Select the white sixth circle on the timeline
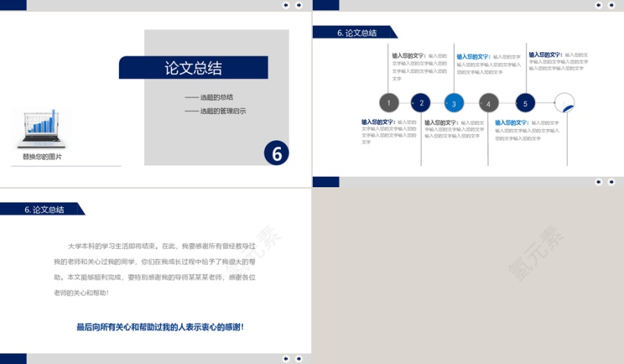The height and width of the screenshot is (364, 624). tap(565, 103)
